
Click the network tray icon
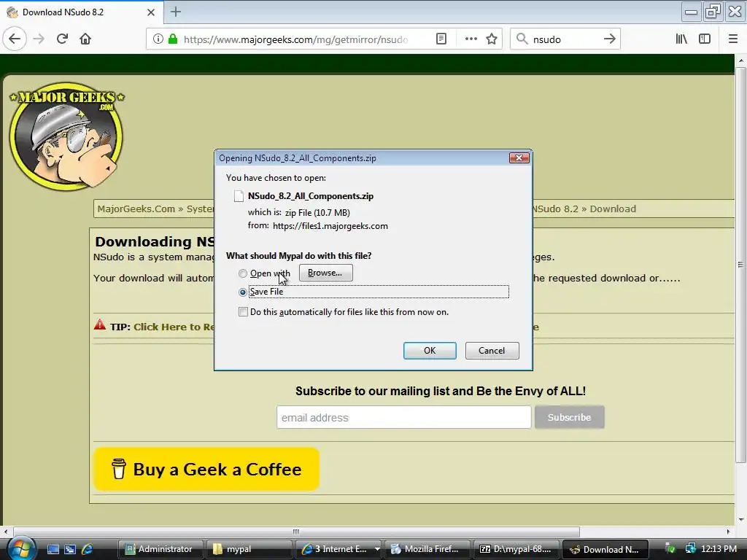tap(691, 548)
